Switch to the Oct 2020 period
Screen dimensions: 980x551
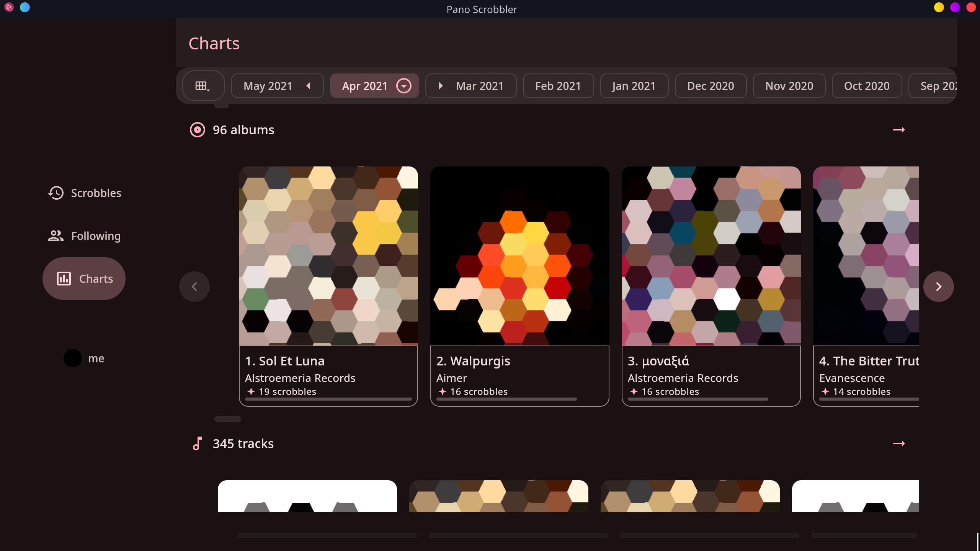867,86
